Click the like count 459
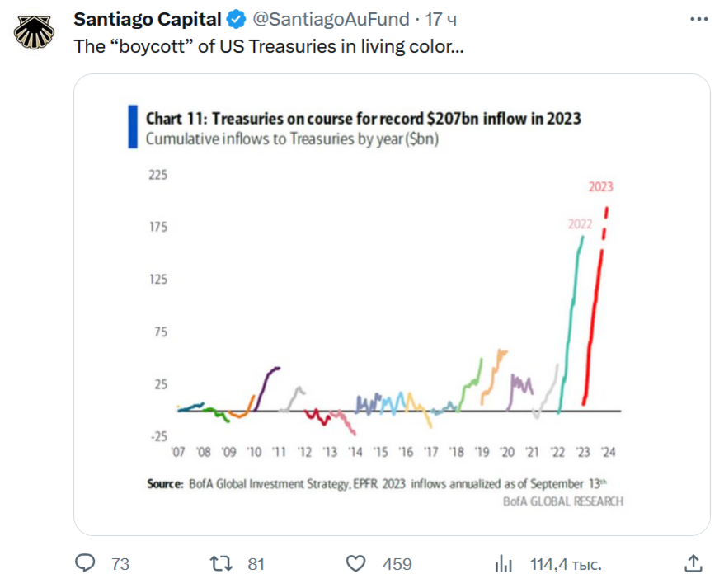 click(x=397, y=564)
